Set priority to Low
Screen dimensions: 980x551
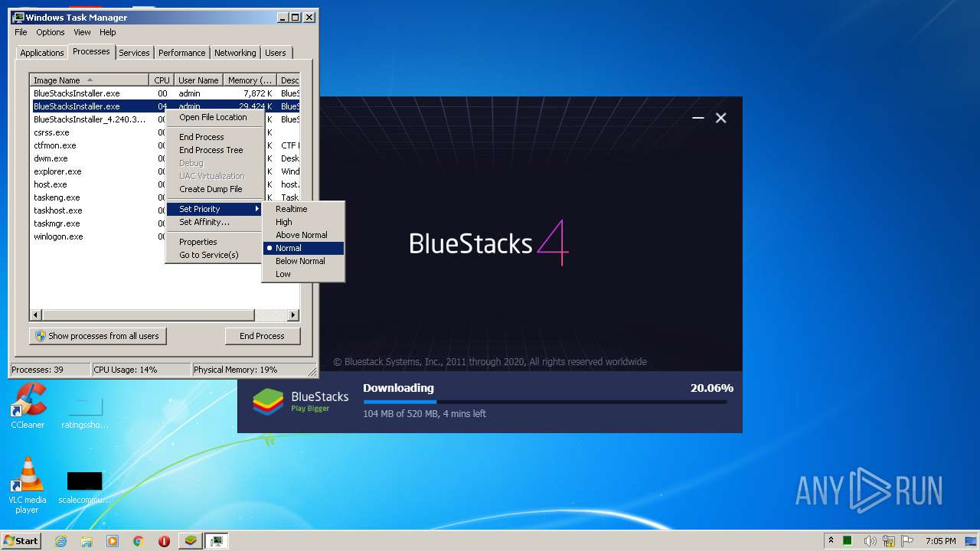(x=303, y=274)
